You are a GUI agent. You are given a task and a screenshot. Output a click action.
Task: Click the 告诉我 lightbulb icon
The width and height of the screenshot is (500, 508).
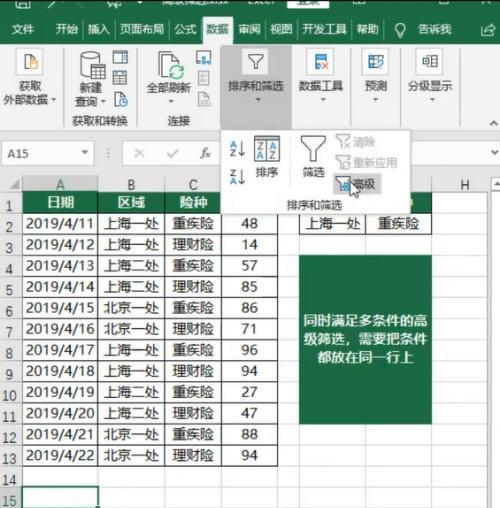(400, 30)
